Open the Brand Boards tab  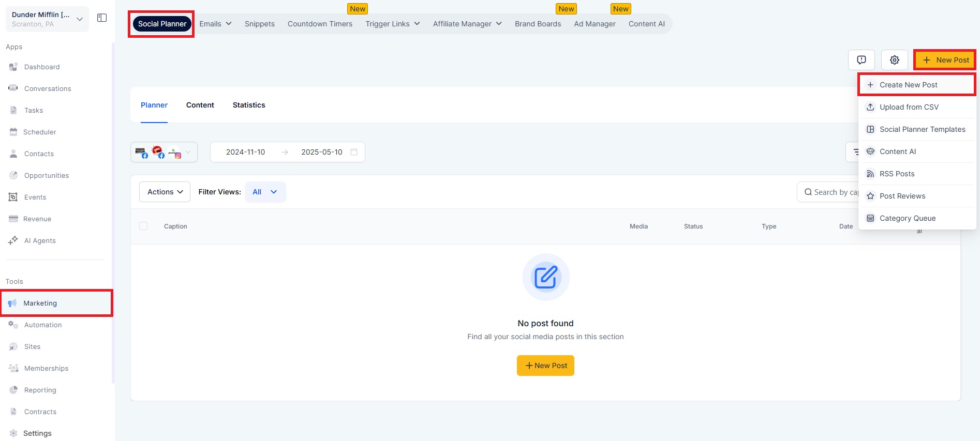click(538, 24)
